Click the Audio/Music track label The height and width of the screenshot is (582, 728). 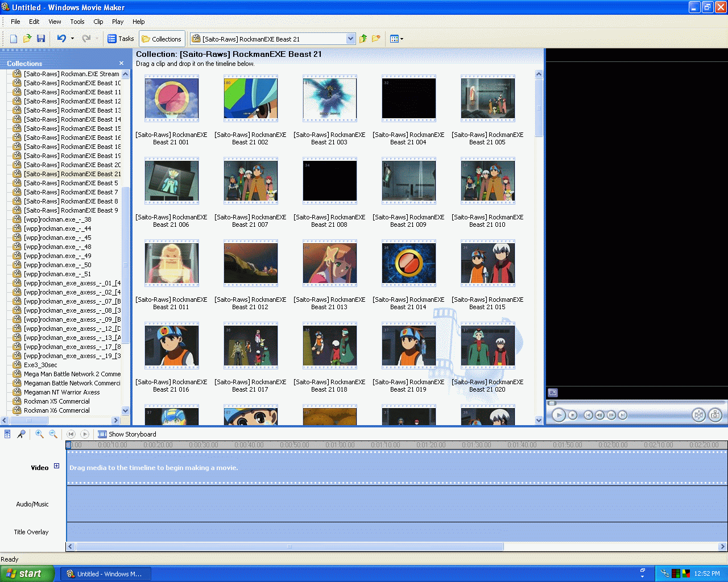tap(32, 504)
